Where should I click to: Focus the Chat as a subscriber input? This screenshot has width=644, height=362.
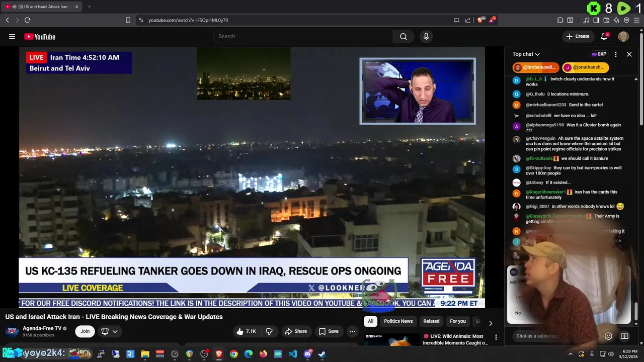click(557, 336)
